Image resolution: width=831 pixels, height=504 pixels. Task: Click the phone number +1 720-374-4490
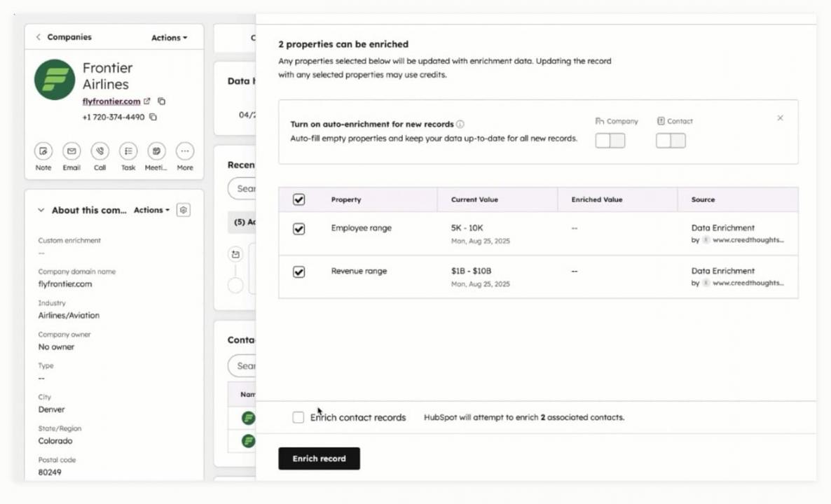(x=114, y=117)
